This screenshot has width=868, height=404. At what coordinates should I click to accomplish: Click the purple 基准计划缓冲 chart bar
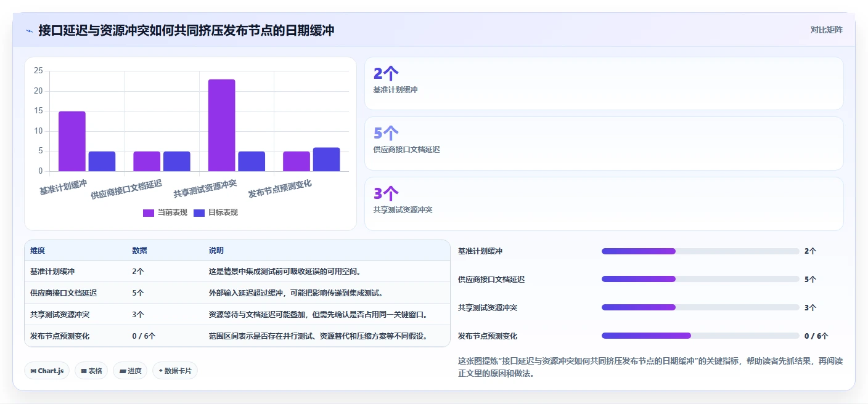point(72,141)
